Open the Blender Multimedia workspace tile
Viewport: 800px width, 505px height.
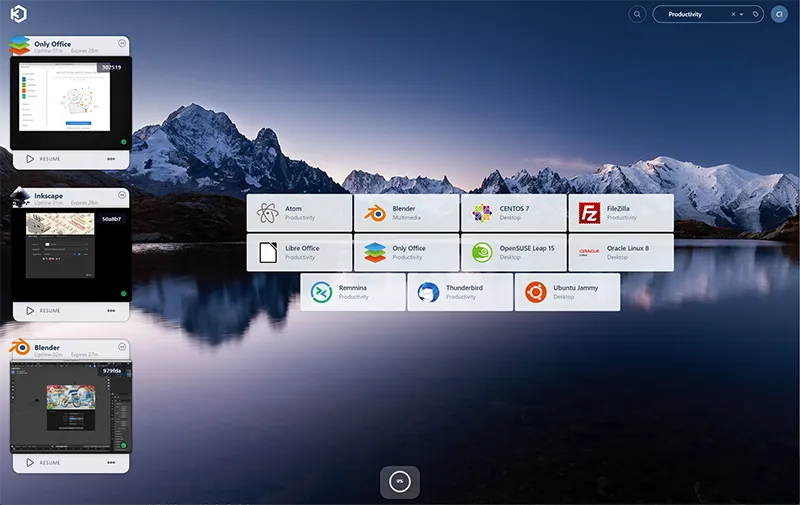pyautogui.click(x=406, y=213)
